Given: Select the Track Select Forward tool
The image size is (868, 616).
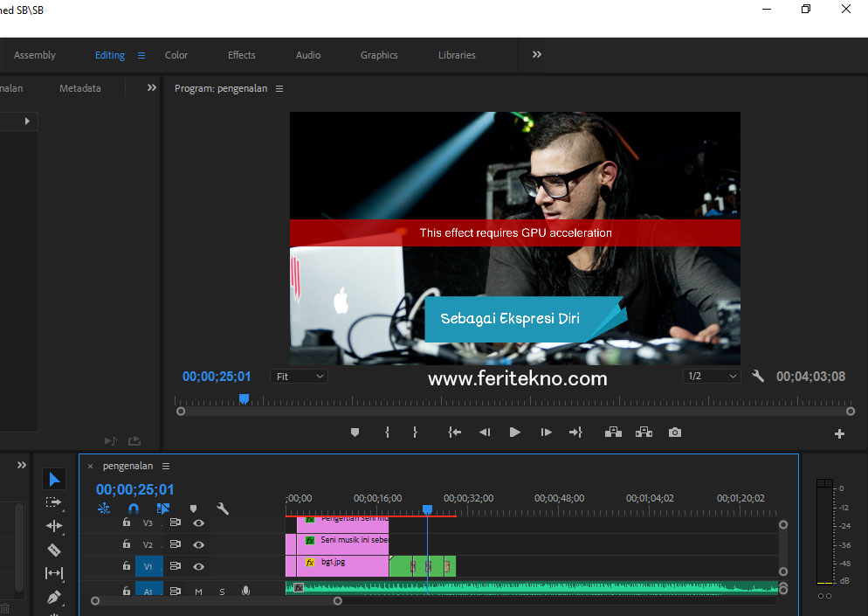Looking at the screenshot, I should (x=53, y=503).
